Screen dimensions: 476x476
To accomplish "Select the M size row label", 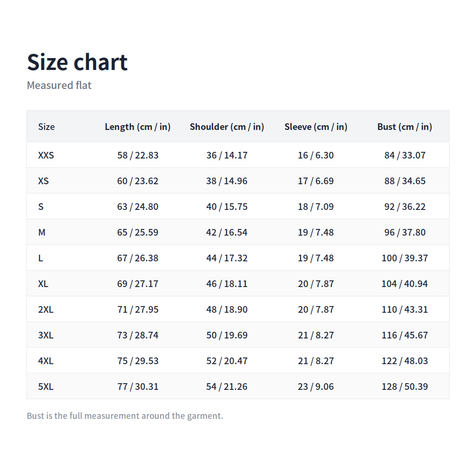I will [41, 232].
